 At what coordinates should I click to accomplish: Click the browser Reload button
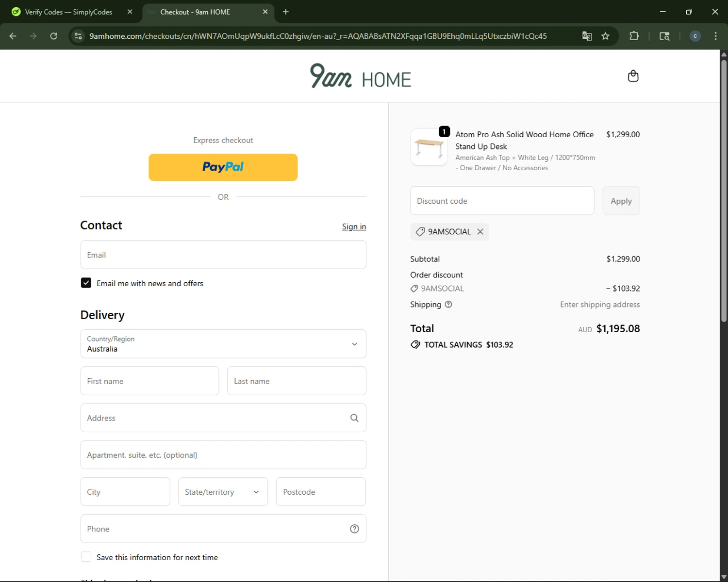tap(54, 36)
